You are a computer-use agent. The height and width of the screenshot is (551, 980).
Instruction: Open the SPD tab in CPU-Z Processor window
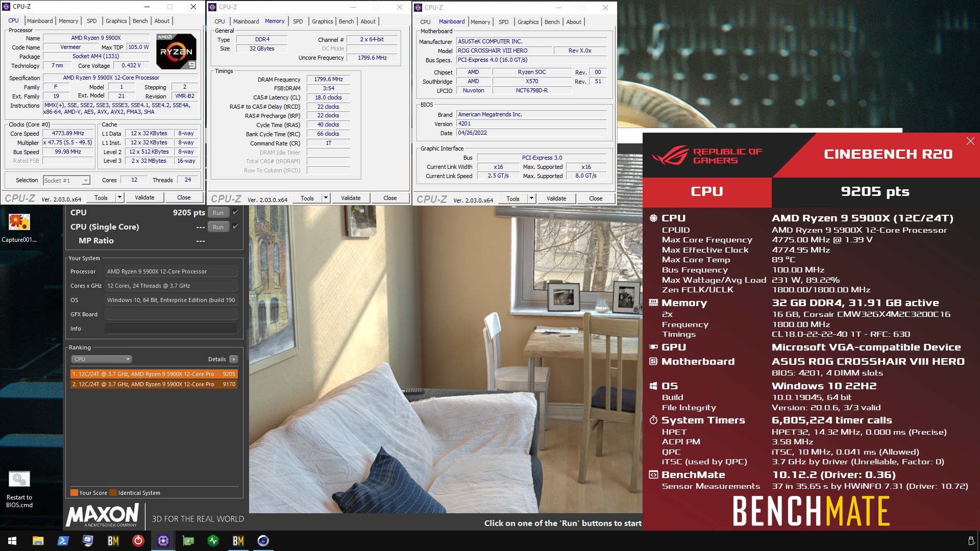click(x=92, y=21)
